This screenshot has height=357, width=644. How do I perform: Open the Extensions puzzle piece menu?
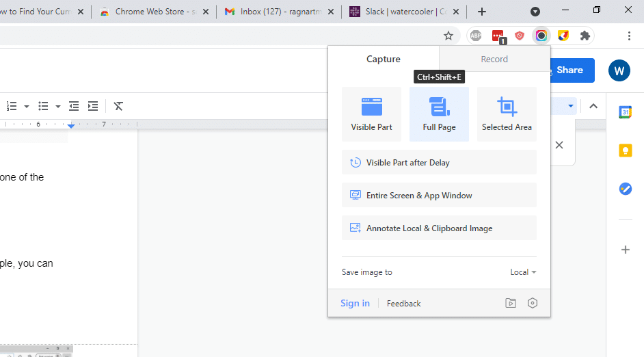pyautogui.click(x=585, y=36)
